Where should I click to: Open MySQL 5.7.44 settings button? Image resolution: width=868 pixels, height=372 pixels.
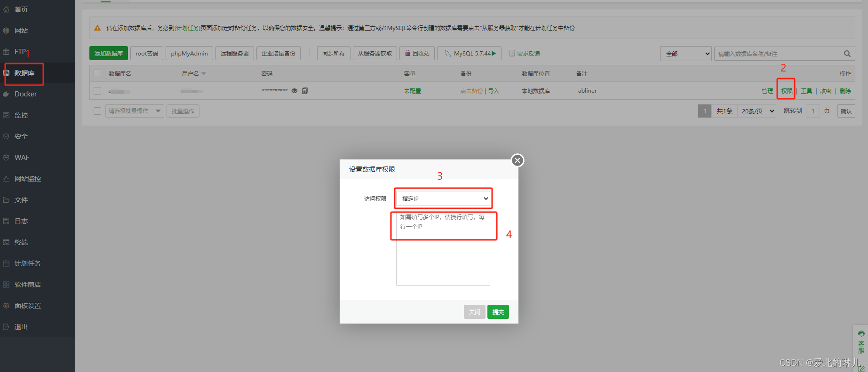tap(469, 53)
